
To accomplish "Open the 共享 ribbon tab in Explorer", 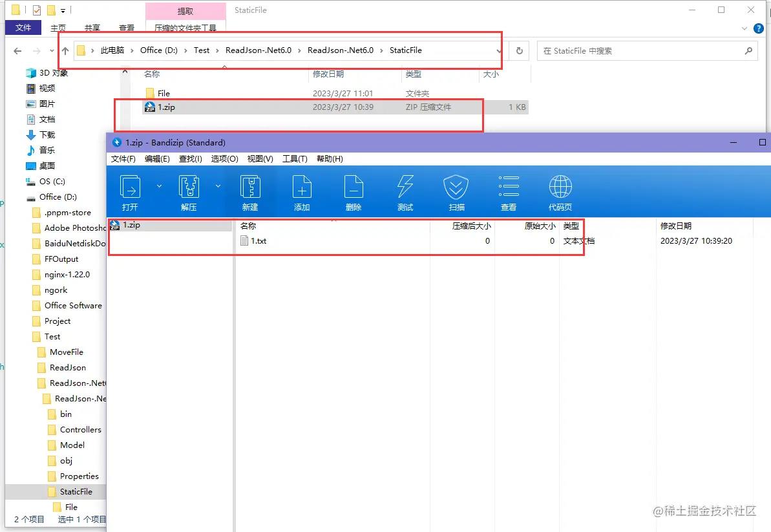I will pos(92,28).
